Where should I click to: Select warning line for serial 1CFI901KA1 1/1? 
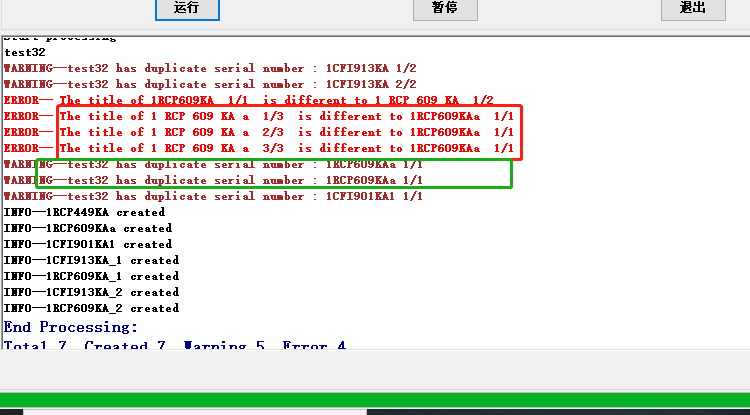[210, 196]
